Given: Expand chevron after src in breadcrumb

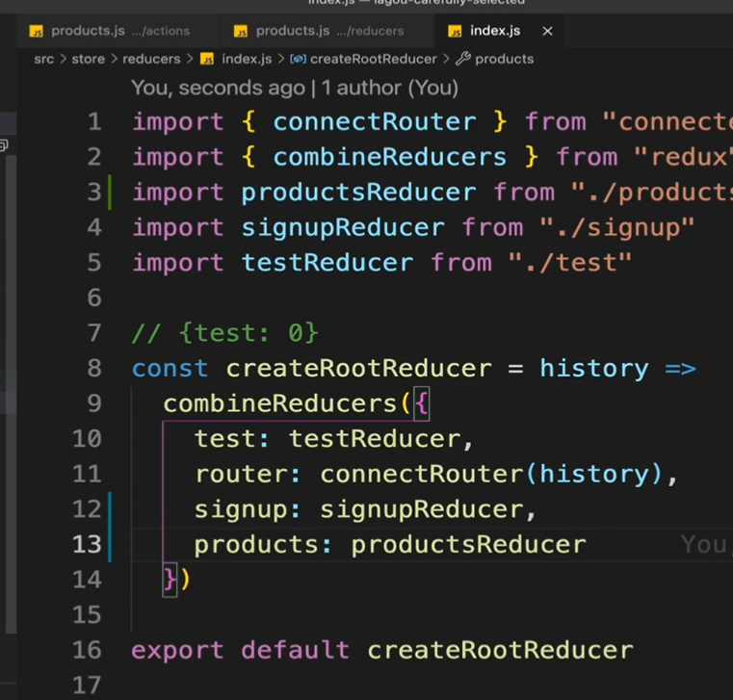Looking at the screenshot, I should click(64, 59).
